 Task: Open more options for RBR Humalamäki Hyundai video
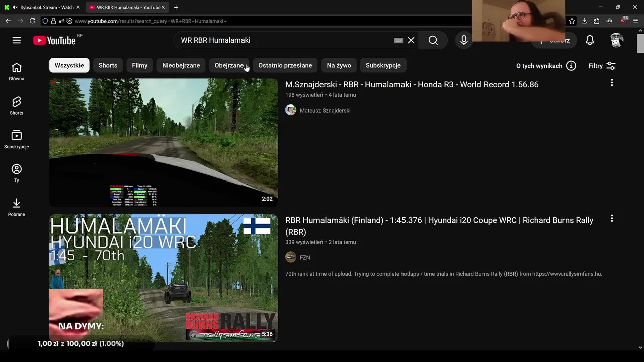[612, 218]
